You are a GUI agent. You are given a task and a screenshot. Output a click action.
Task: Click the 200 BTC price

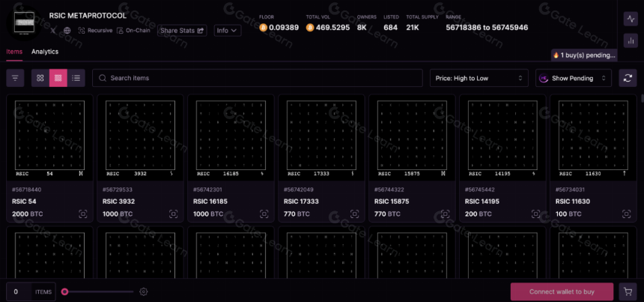(478, 214)
